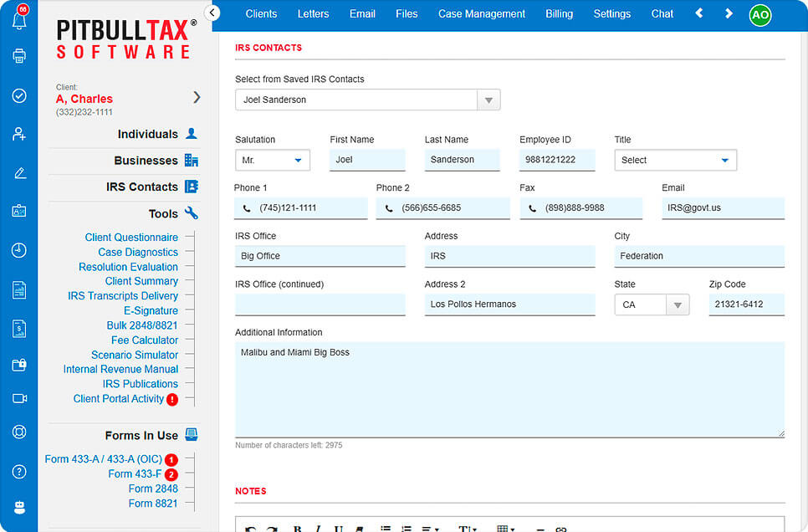The image size is (808, 532).
Task: Open the Client Questionnaire tool
Action: click(x=131, y=237)
